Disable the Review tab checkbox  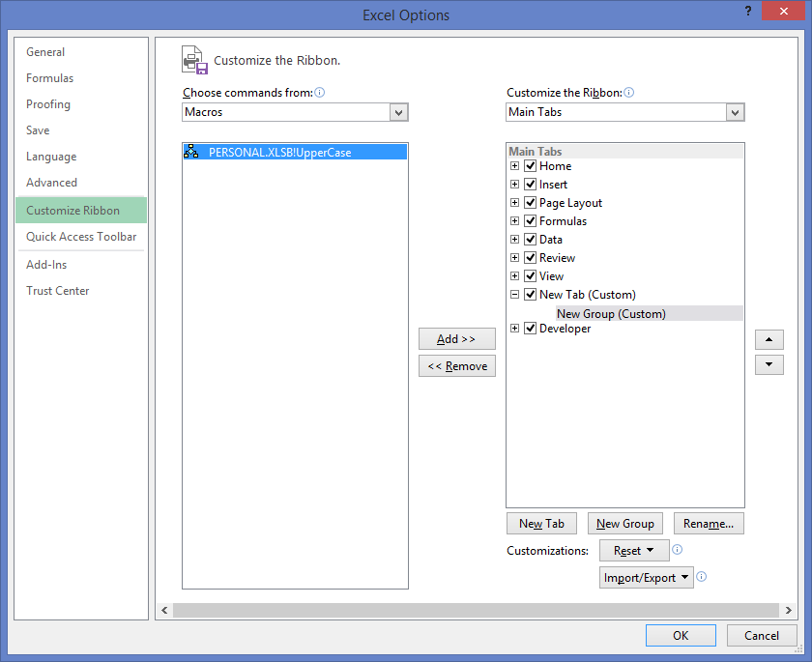[530, 258]
